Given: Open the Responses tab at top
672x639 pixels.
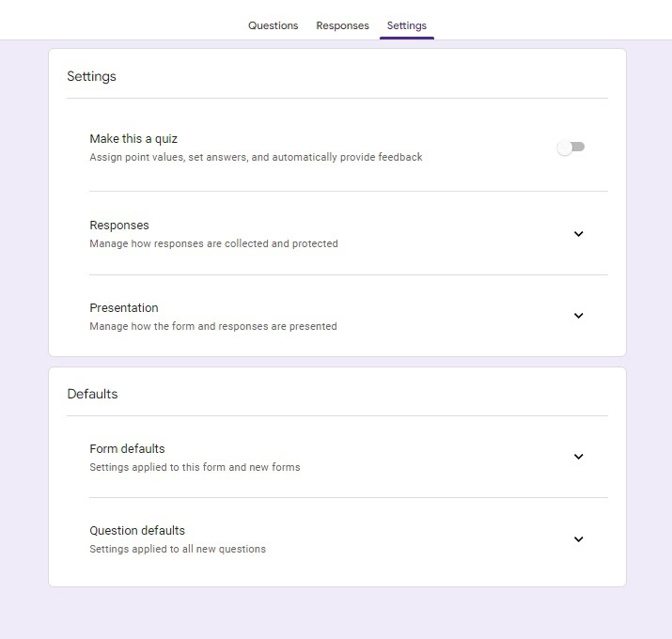Looking at the screenshot, I should click(x=342, y=25).
